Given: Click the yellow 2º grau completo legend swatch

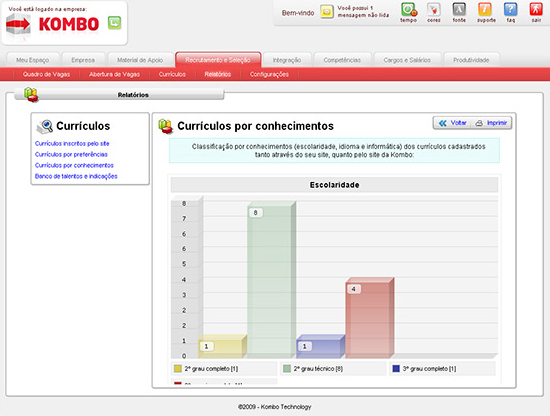Looking at the screenshot, I should [x=178, y=369].
